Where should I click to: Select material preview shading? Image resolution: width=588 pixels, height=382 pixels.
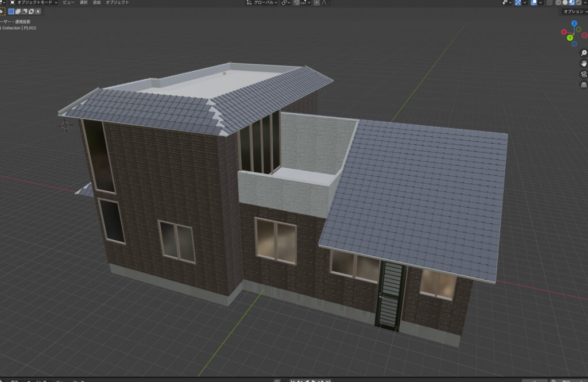pos(572,2)
